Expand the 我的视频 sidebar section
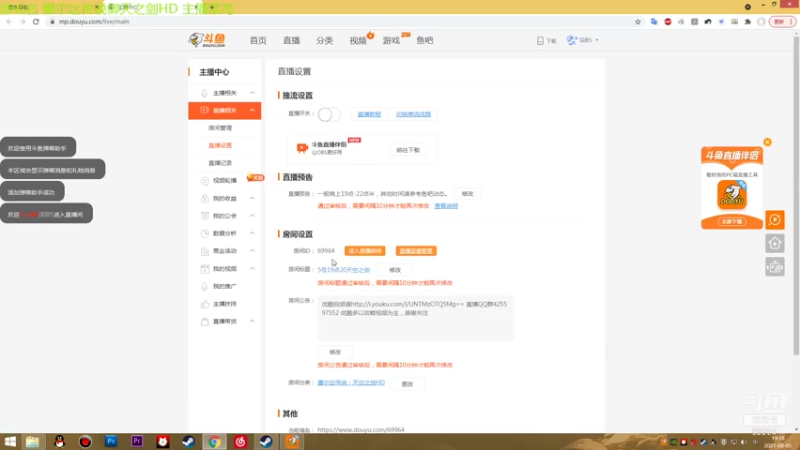The width and height of the screenshot is (800, 450). click(252, 268)
